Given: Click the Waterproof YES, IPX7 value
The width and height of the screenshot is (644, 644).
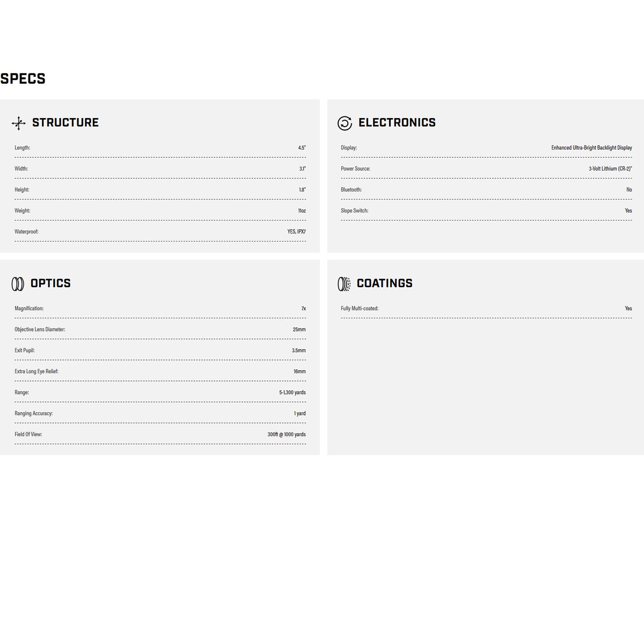Looking at the screenshot, I should pos(296,232).
